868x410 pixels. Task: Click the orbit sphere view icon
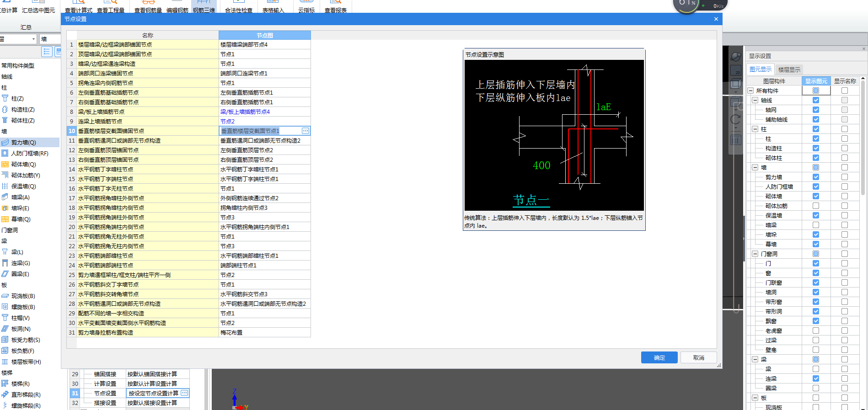[736, 57]
